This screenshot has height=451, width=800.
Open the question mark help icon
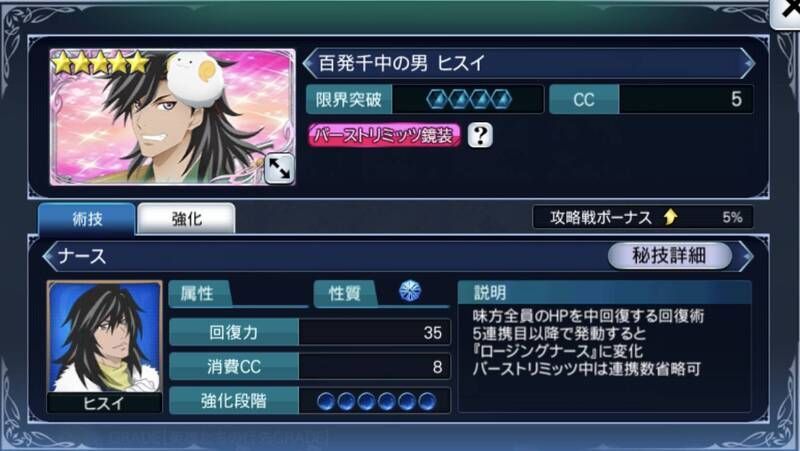click(x=480, y=136)
